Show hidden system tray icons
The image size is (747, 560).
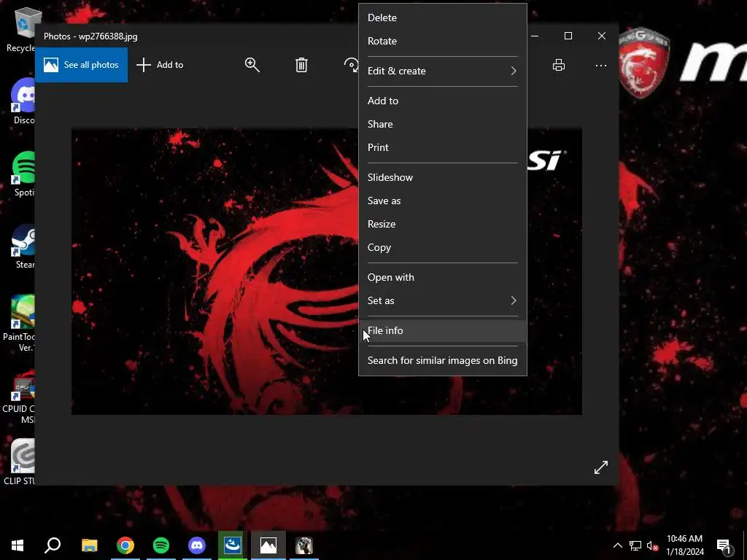pyautogui.click(x=617, y=545)
